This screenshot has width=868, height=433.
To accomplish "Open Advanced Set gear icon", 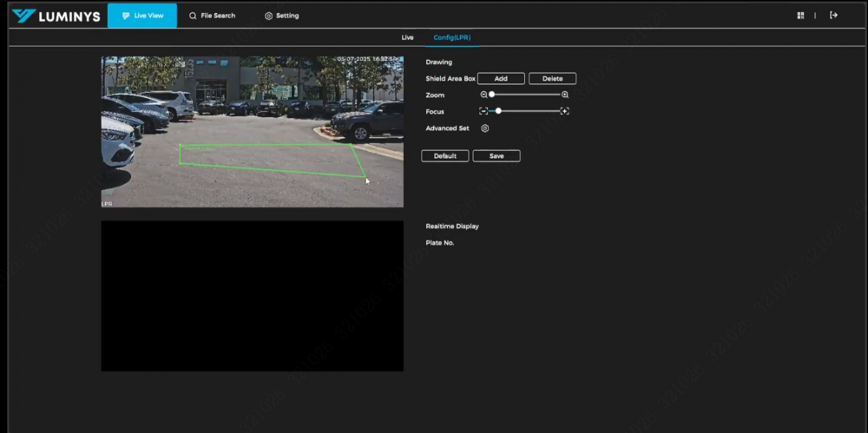I will pos(485,128).
